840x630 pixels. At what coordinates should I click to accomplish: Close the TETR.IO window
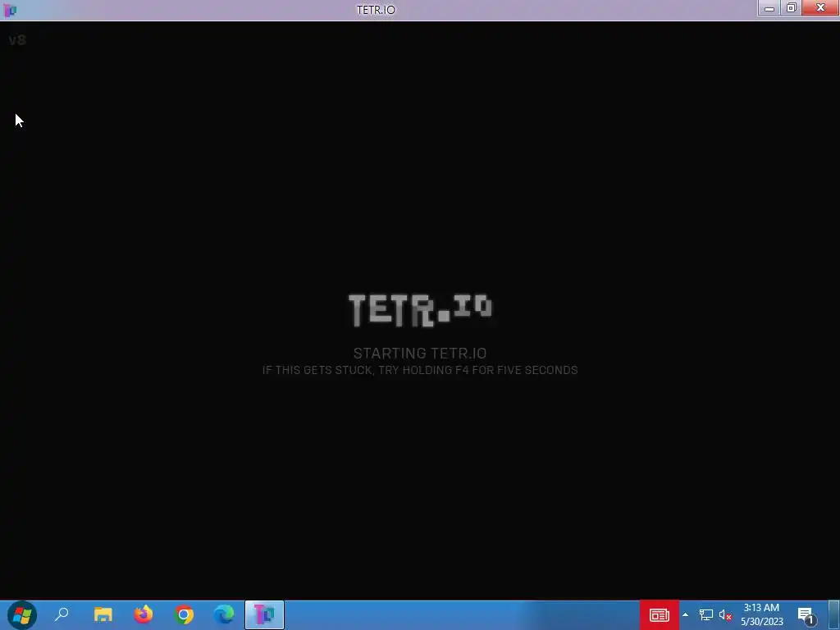point(820,8)
